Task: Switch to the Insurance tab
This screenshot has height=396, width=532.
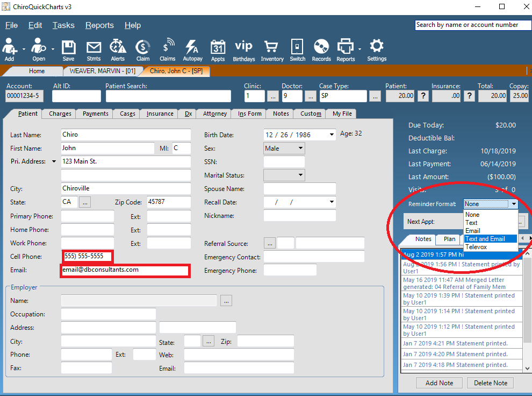Action: tap(159, 114)
